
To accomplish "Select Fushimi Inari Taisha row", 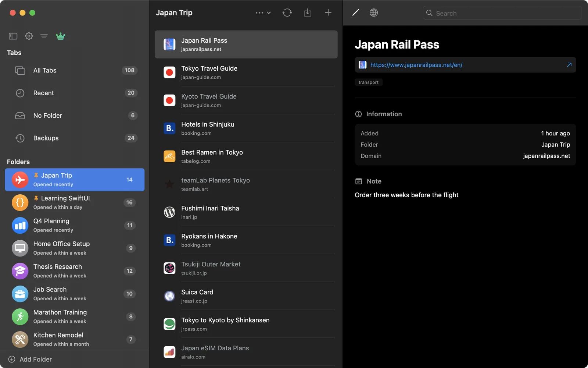I will coord(246,212).
